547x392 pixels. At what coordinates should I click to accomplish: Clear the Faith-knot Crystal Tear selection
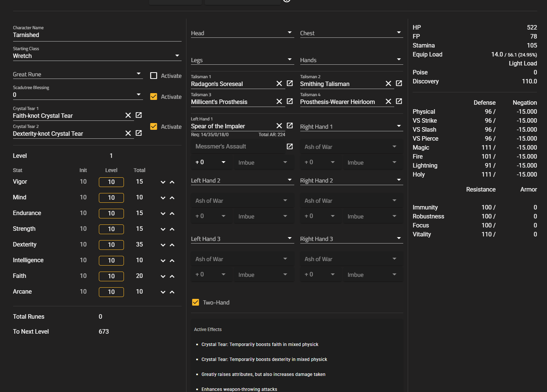point(128,115)
